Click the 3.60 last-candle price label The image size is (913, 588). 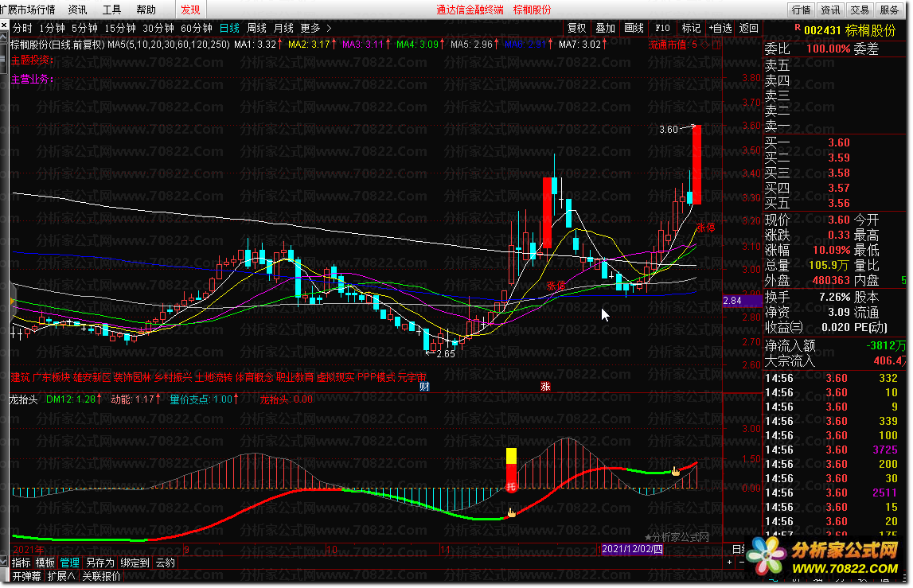669,129
